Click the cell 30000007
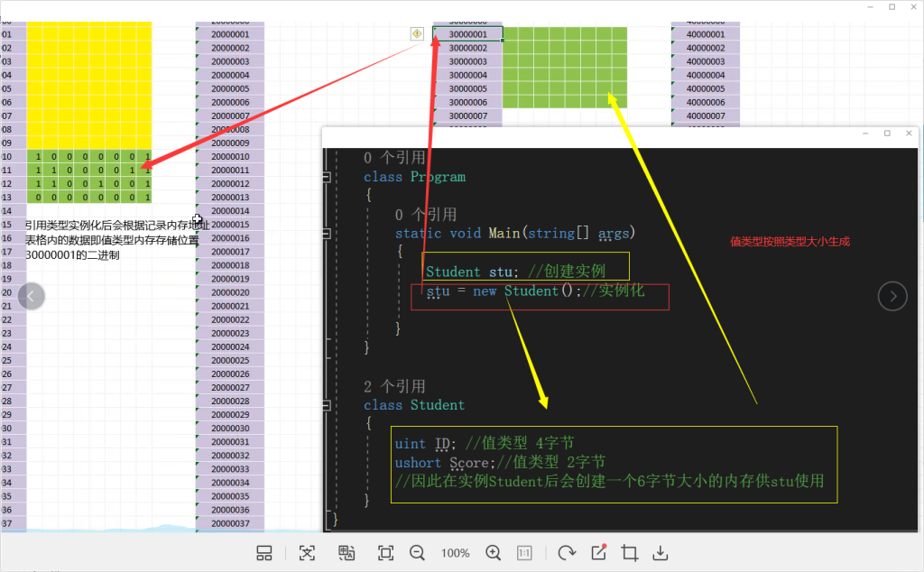The width and height of the screenshot is (924, 572). click(x=468, y=115)
